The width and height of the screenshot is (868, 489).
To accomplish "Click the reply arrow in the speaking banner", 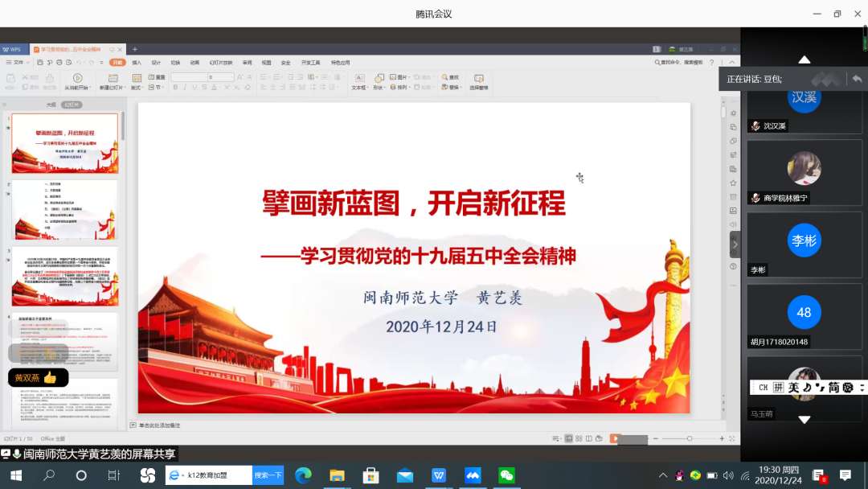I will pos(857,79).
